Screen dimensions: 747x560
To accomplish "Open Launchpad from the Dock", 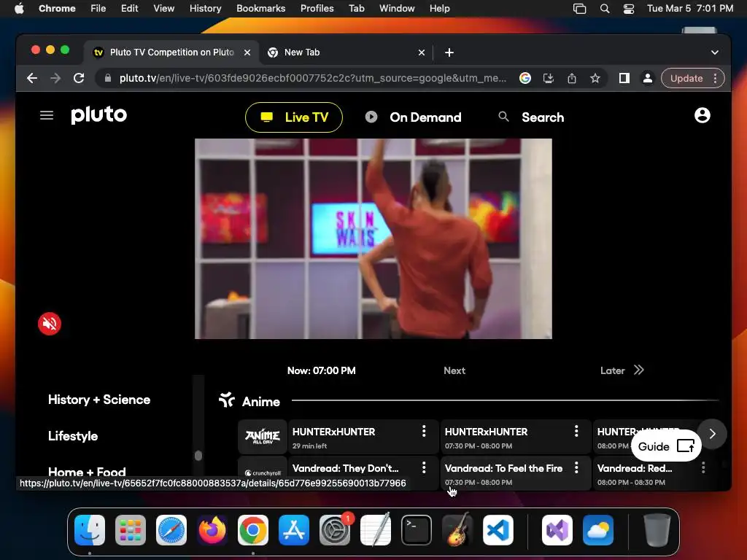I will 131,530.
